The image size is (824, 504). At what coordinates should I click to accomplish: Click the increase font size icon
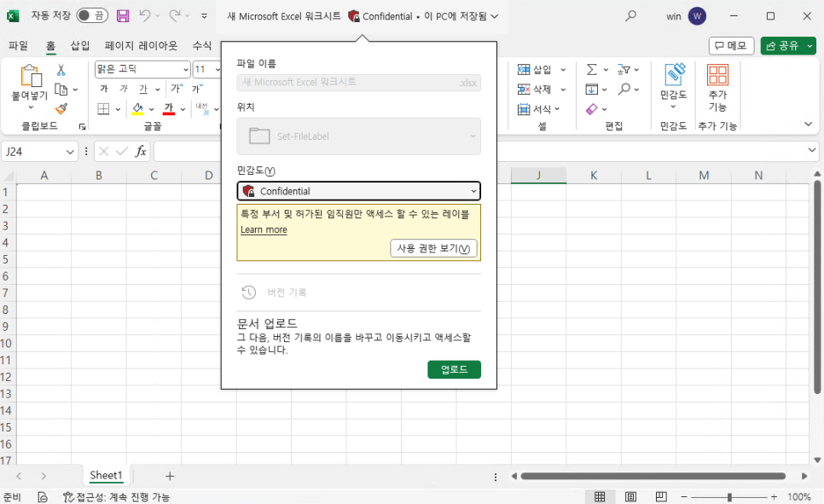tap(177, 89)
